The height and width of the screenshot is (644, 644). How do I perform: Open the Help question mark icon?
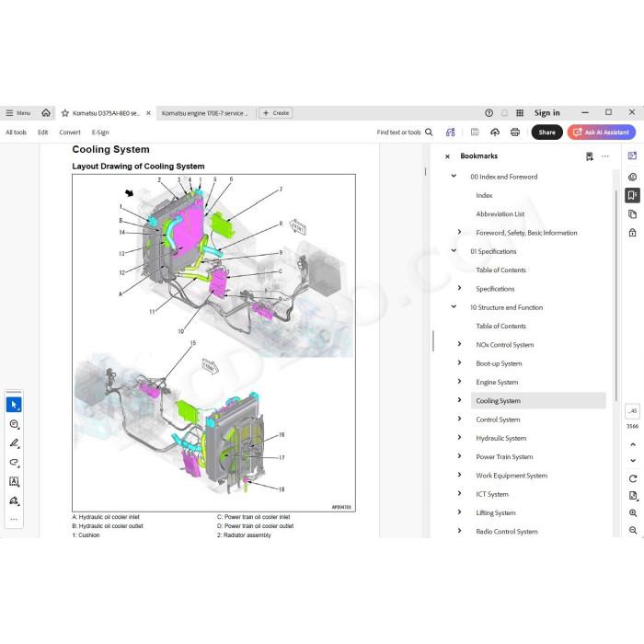(x=489, y=113)
